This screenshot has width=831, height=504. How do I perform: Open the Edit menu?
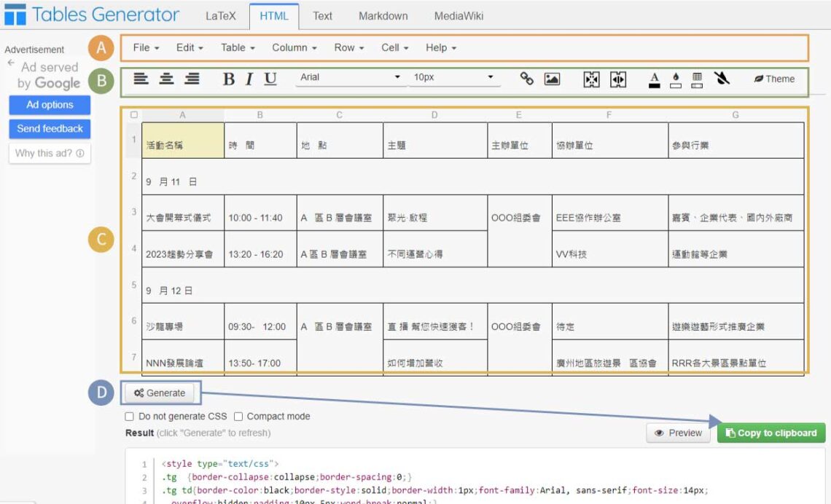[x=190, y=47]
